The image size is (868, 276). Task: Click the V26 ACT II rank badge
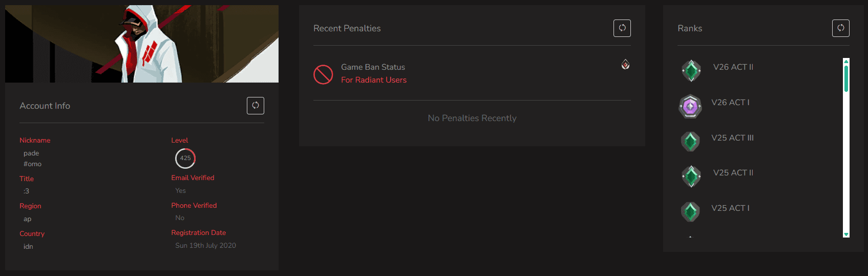click(691, 71)
